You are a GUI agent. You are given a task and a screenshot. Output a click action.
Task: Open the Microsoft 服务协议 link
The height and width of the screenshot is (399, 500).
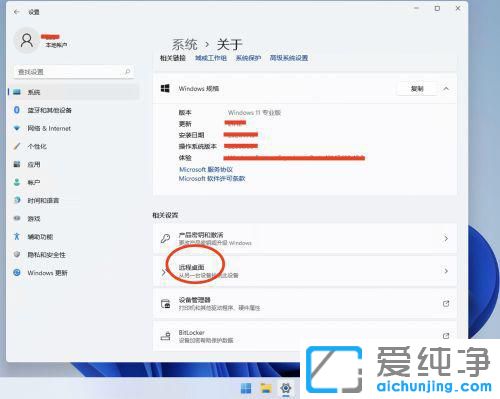206,169
